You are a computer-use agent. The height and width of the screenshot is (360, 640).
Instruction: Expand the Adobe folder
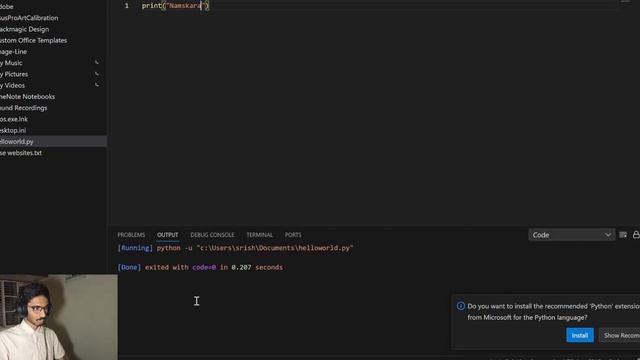[53, 7]
